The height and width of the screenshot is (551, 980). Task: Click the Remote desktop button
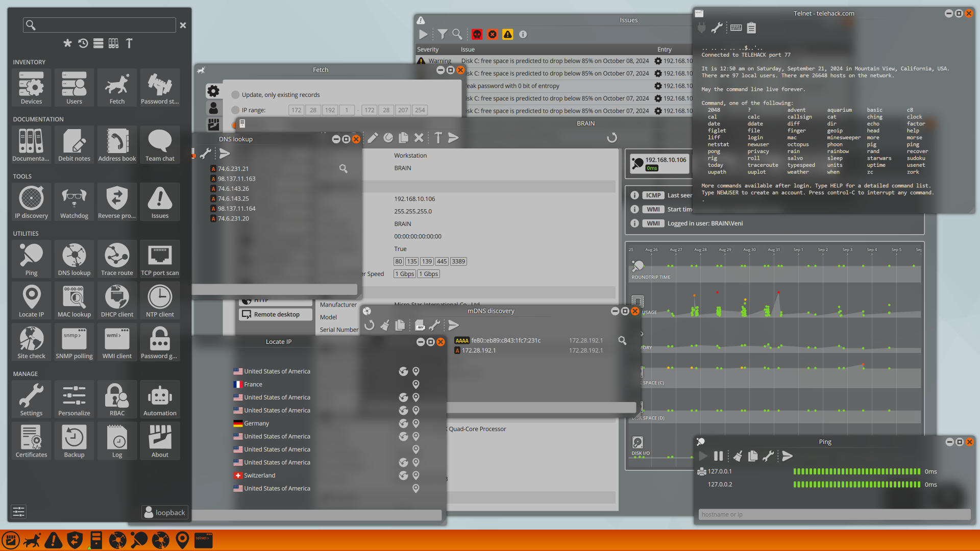276,314
